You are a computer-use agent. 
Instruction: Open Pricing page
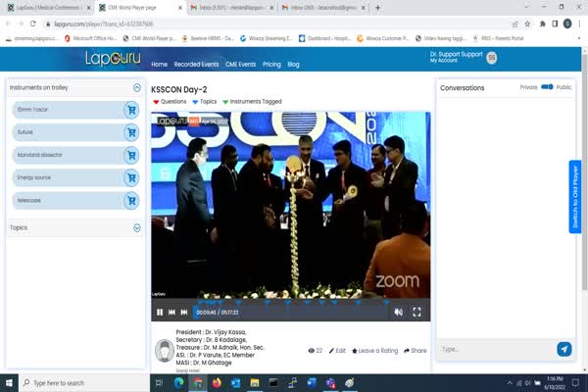(271, 65)
